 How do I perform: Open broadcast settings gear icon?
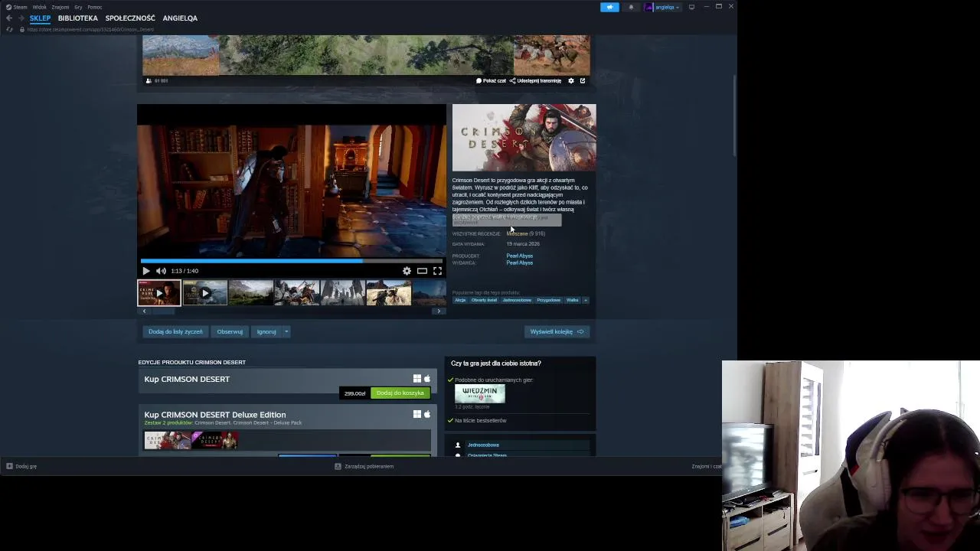click(x=570, y=80)
